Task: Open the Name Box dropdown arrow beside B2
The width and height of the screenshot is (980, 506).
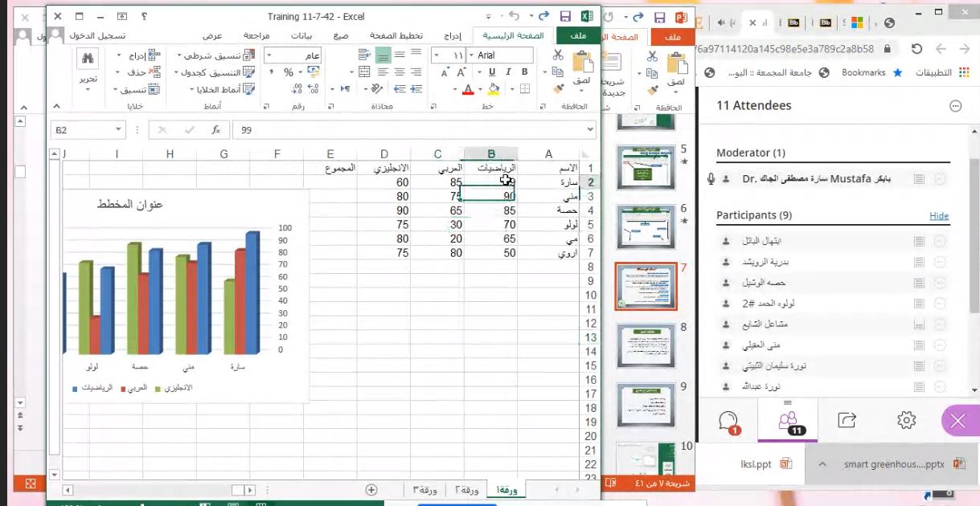Action: pyautogui.click(x=118, y=129)
